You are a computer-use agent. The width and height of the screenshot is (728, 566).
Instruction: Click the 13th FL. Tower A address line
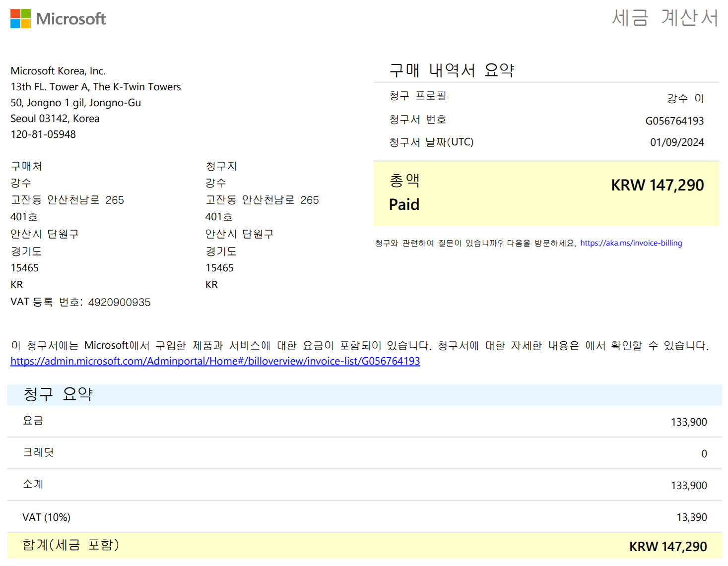click(96, 87)
